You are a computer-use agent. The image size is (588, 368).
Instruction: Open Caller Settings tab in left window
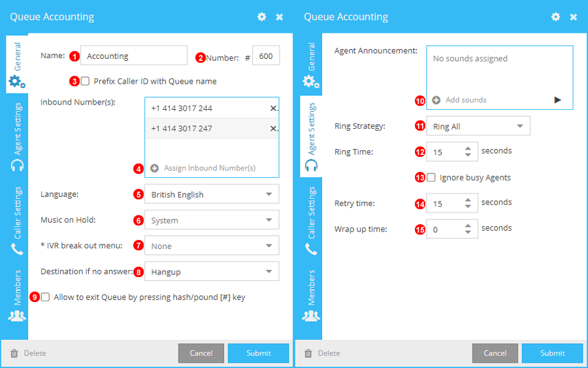[x=17, y=220]
